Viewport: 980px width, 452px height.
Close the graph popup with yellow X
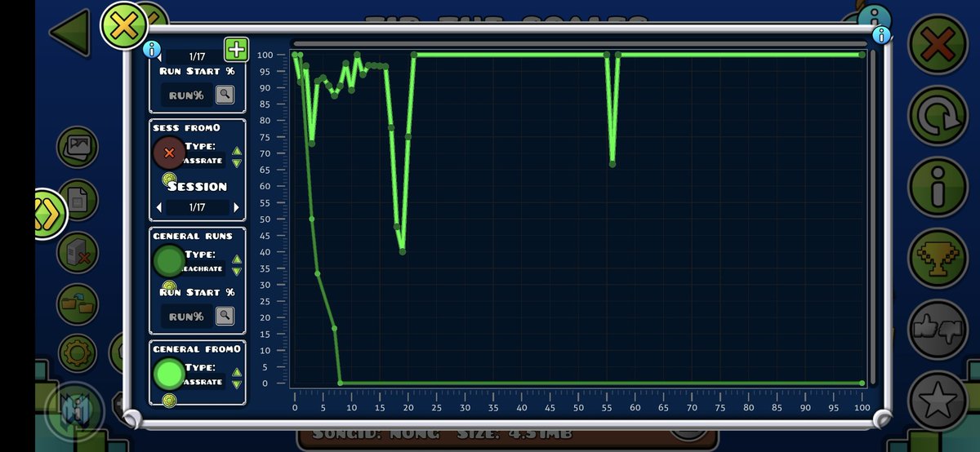click(x=123, y=25)
